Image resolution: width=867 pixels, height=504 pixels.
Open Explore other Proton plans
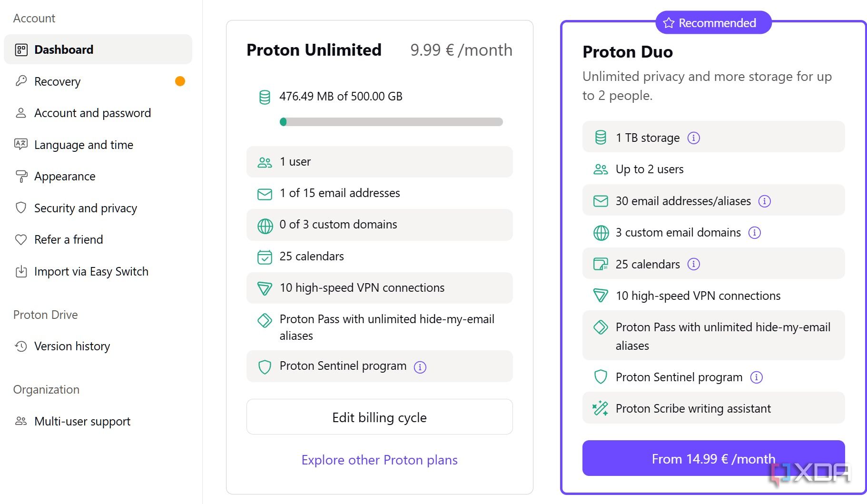click(x=379, y=460)
